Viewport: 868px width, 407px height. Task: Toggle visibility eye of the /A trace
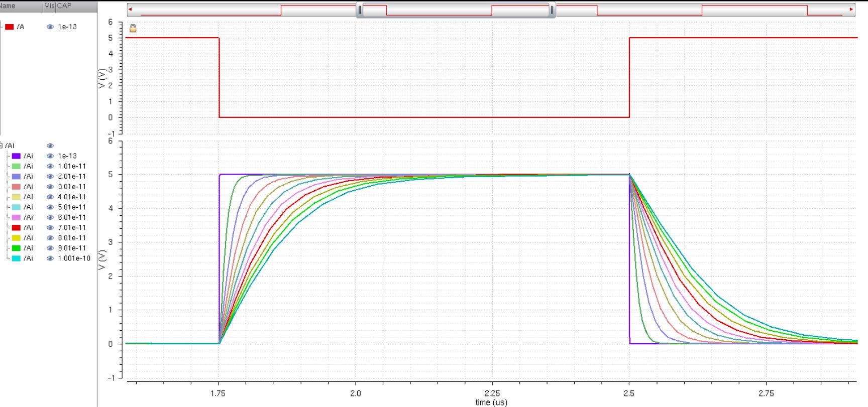coord(50,27)
